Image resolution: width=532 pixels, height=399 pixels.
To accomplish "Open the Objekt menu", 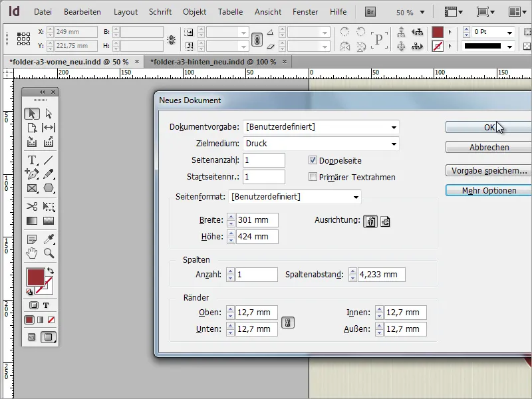I will (194, 12).
